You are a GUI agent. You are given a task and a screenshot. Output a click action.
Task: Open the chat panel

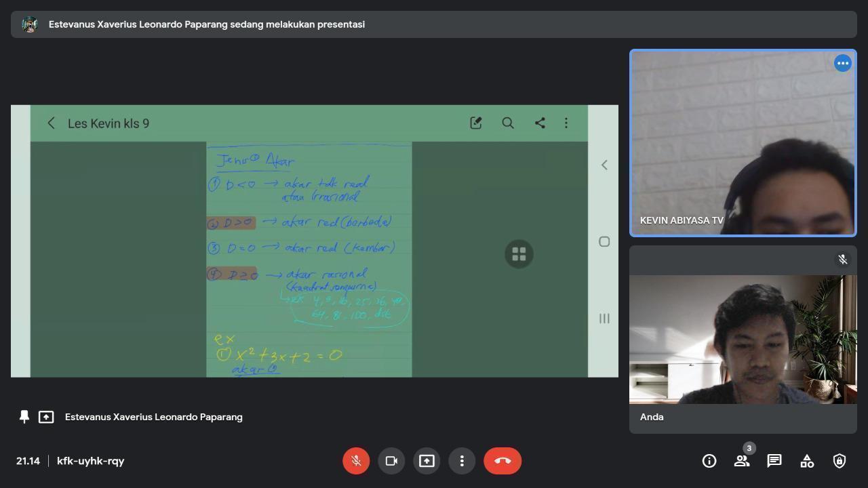point(774,461)
